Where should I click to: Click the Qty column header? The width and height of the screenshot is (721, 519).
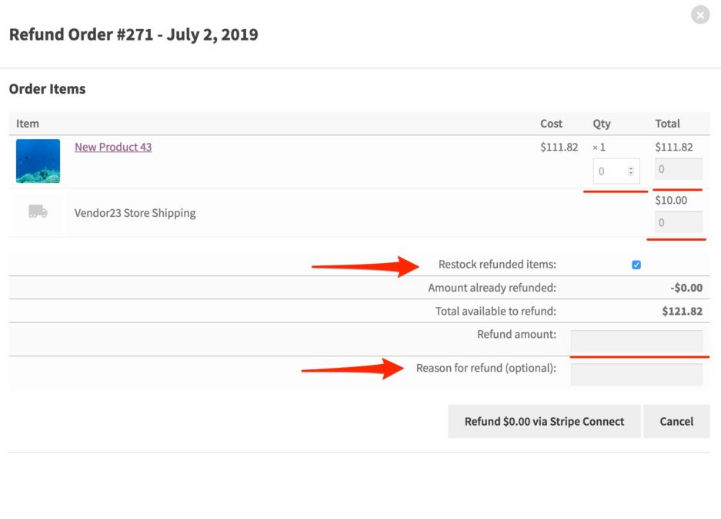coord(601,124)
